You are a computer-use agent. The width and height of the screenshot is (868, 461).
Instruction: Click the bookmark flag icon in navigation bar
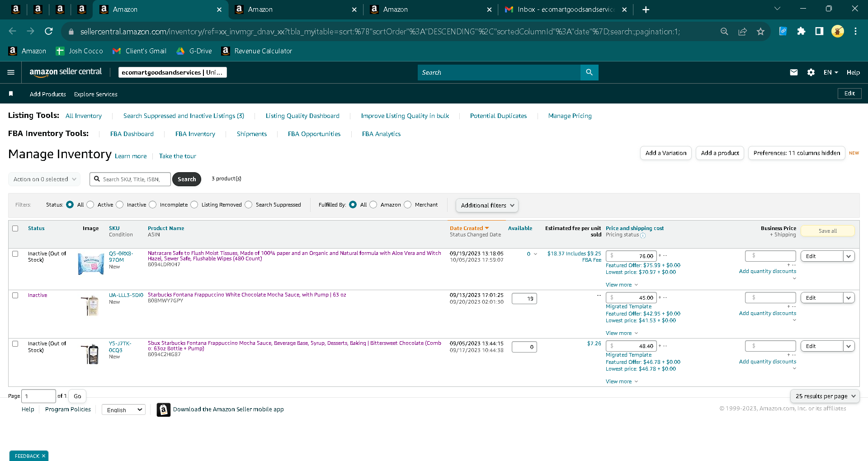coord(11,94)
